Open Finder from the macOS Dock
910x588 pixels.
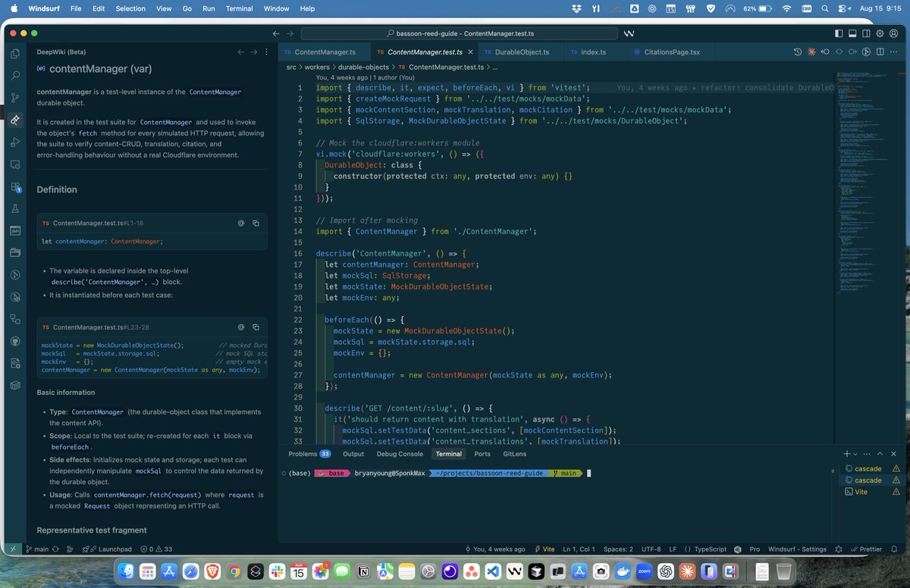pos(127,571)
